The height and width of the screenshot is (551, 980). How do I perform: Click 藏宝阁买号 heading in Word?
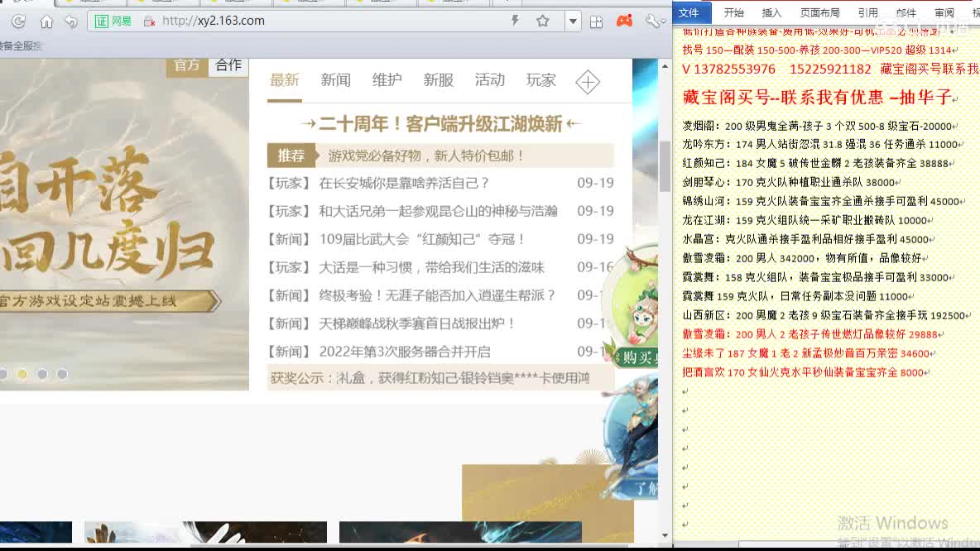pos(818,97)
